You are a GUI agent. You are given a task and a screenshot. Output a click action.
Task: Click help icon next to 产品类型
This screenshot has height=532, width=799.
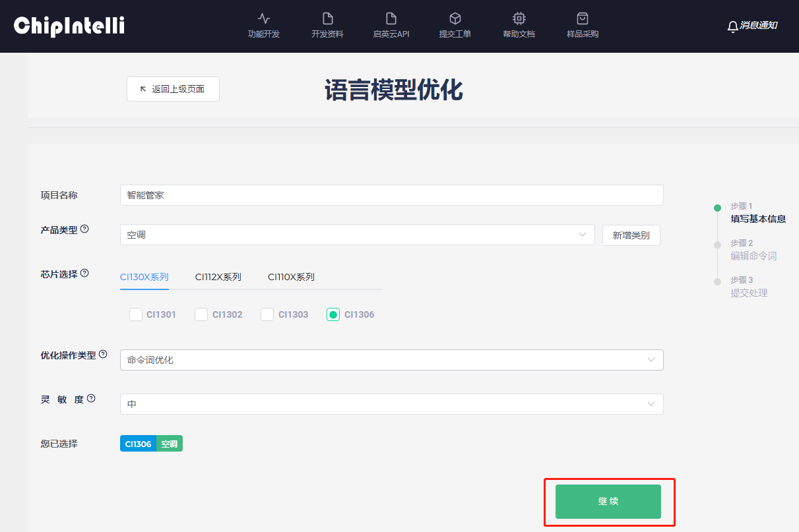[84, 229]
